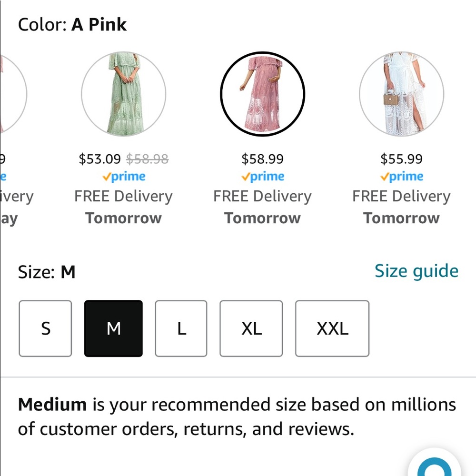This screenshot has width=476, height=476.
Task: Select size XXL
Action: click(332, 328)
